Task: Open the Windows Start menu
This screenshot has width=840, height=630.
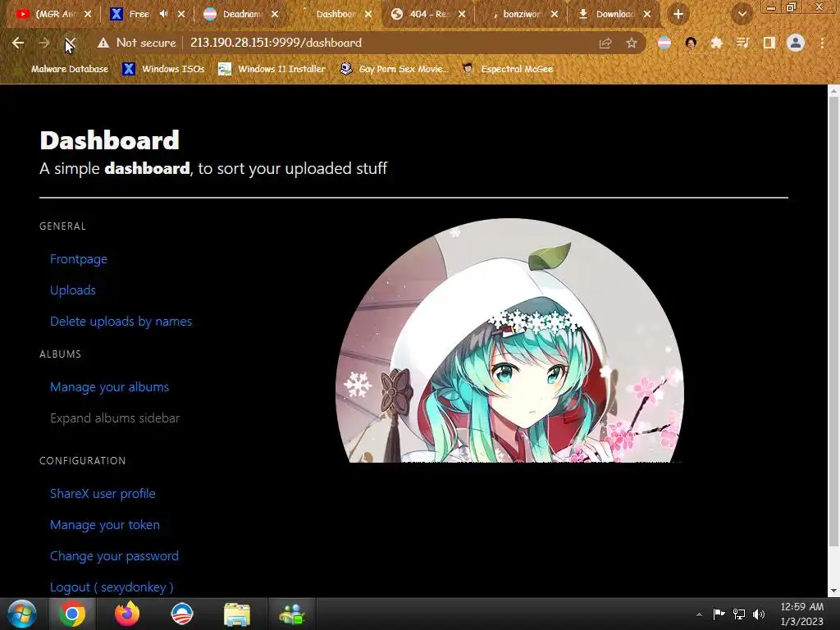Action: click(x=21, y=614)
